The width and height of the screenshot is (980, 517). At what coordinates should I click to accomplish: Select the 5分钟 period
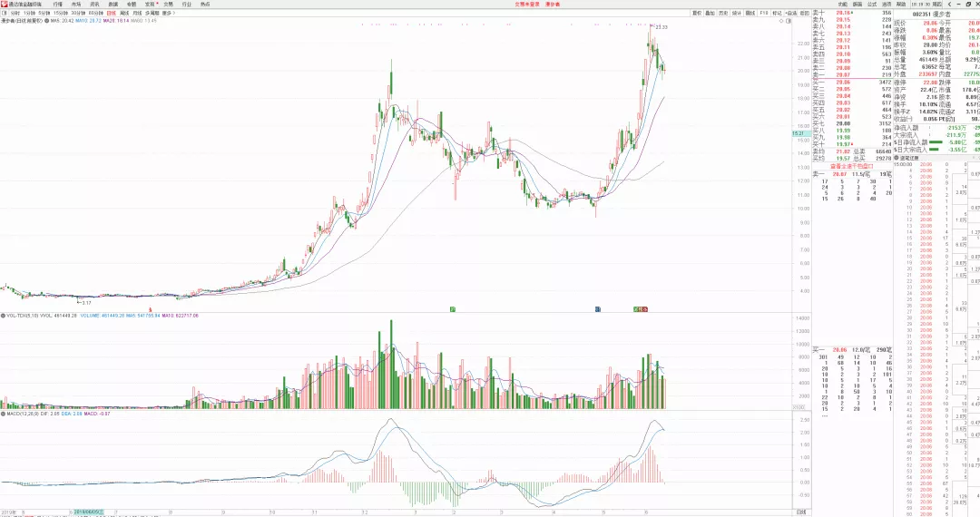44,13
